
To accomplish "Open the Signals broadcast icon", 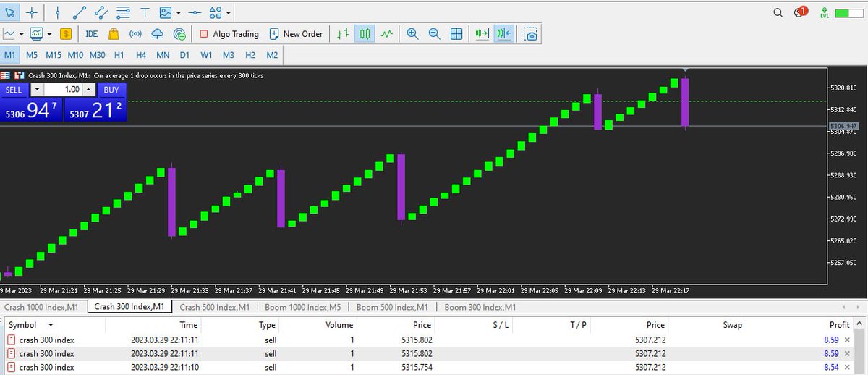I will pos(135,33).
